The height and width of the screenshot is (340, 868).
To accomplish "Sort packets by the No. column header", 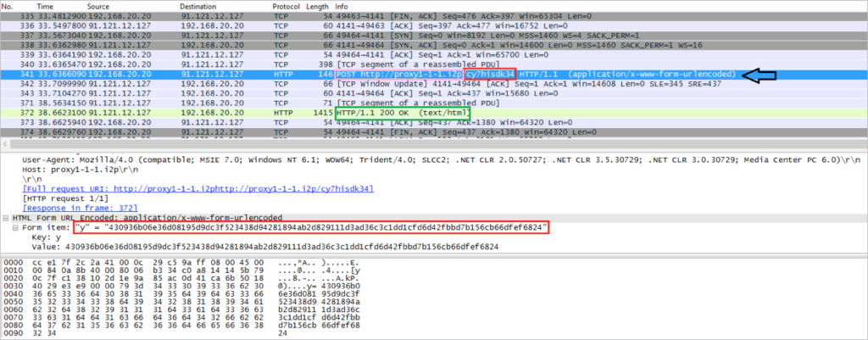I will (x=10, y=5).
